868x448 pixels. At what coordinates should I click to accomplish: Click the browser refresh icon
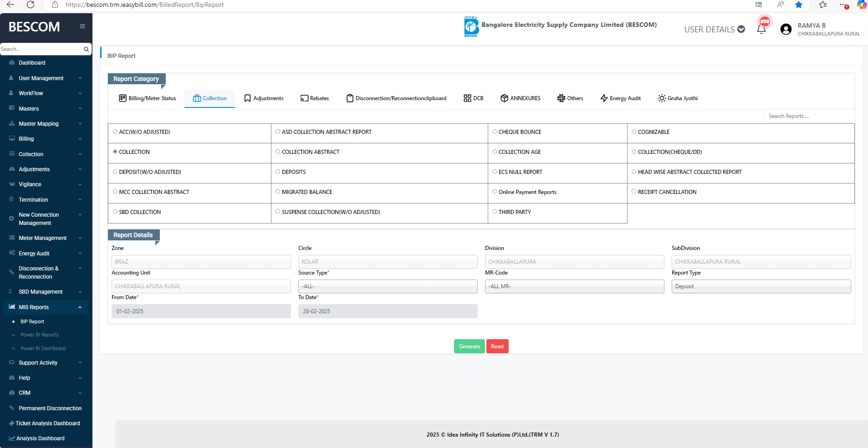[x=31, y=5]
